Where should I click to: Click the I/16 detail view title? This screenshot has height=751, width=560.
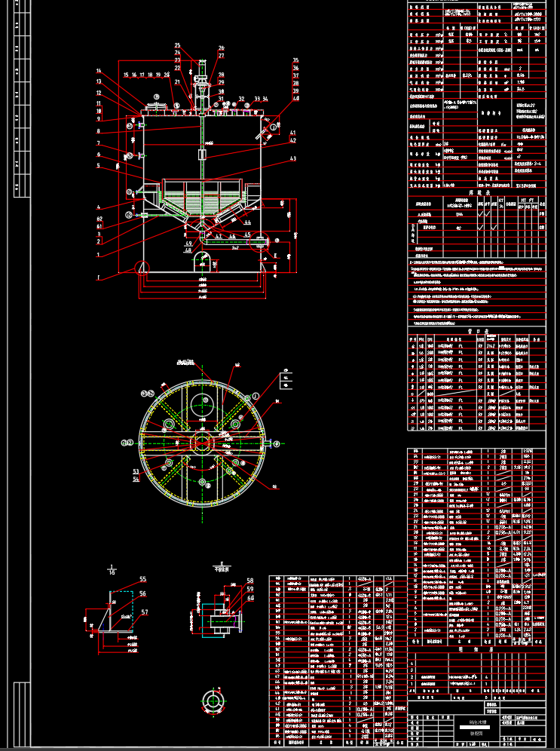click(112, 569)
